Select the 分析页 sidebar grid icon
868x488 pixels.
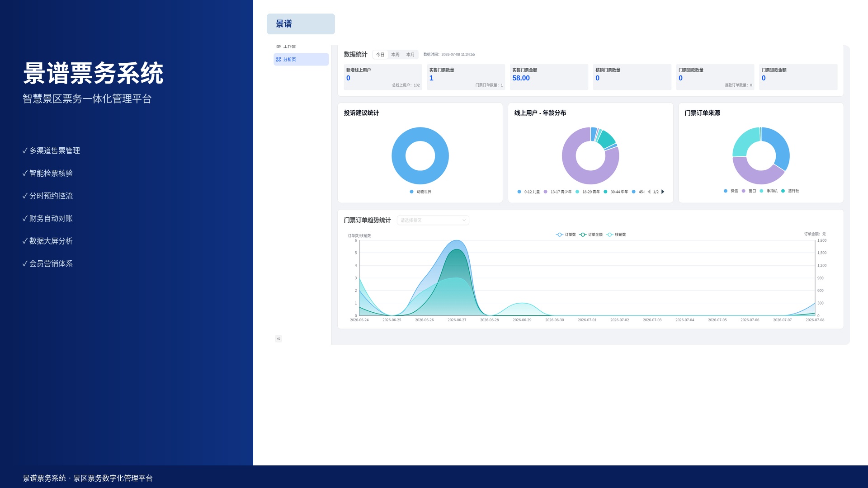[x=278, y=59]
